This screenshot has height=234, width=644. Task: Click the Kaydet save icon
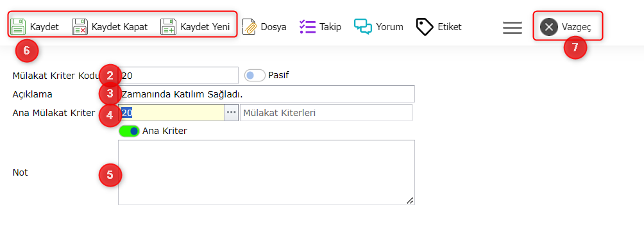[x=18, y=27]
